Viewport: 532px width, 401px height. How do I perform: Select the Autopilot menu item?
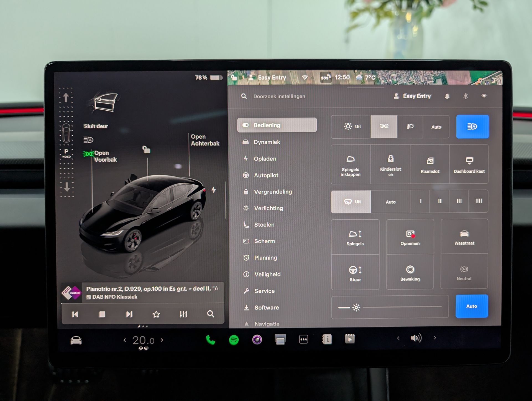pos(266,175)
